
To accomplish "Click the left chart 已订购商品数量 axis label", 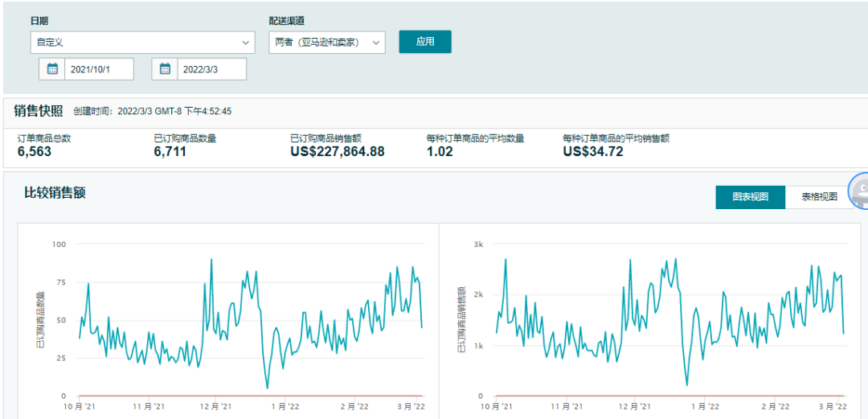I will point(40,320).
